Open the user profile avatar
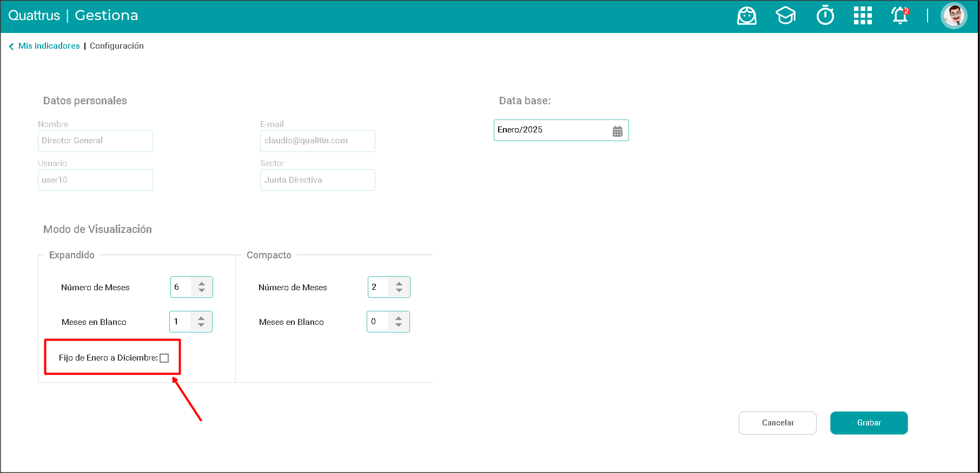This screenshot has width=980, height=473. [953, 16]
